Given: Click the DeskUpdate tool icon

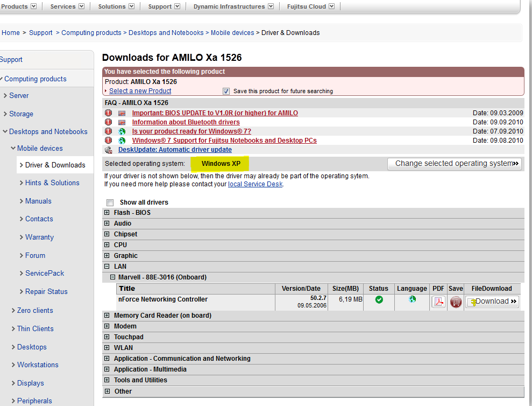Looking at the screenshot, I should tap(109, 150).
